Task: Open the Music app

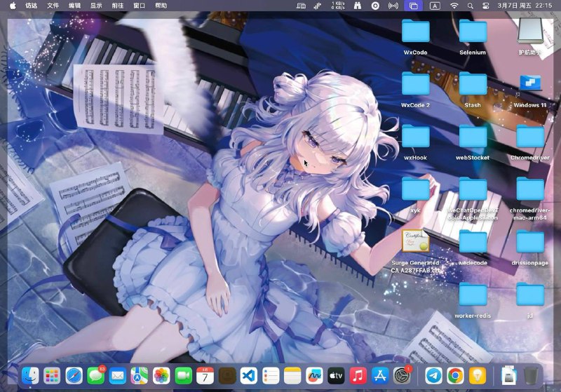Action: pyautogui.click(x=358, y=376)
